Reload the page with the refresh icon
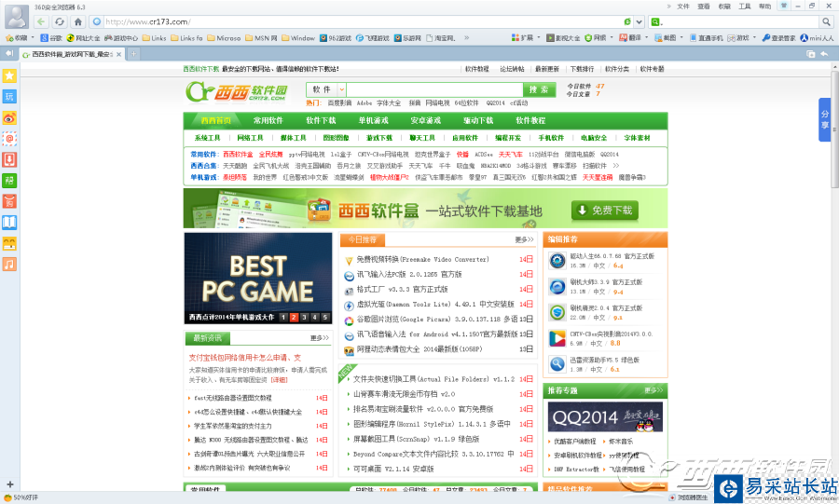The width and height of the screenshot is (839, 504). coord(60,22)
